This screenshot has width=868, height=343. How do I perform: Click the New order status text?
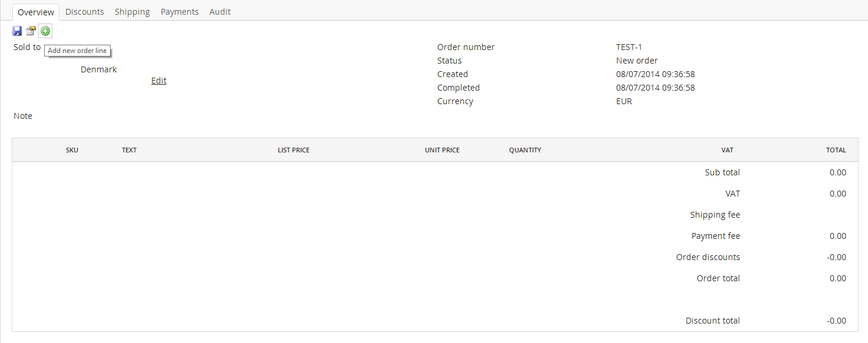coord(637,61)
